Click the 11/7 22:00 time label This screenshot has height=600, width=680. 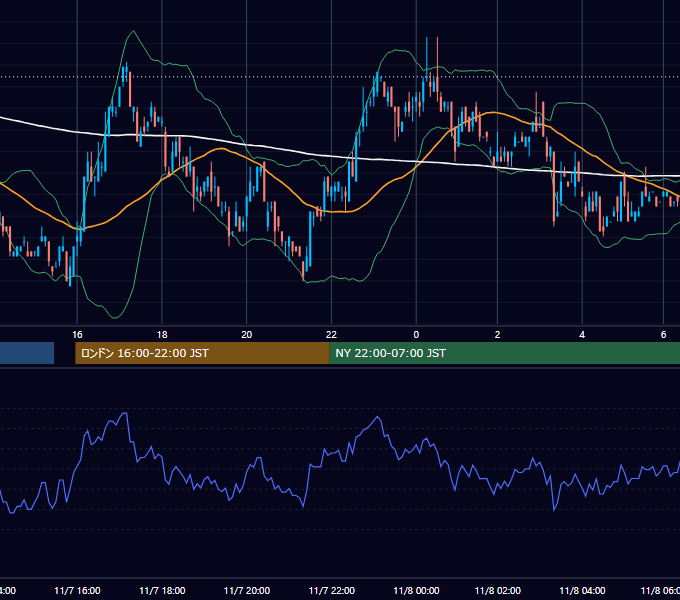[332, 590]
